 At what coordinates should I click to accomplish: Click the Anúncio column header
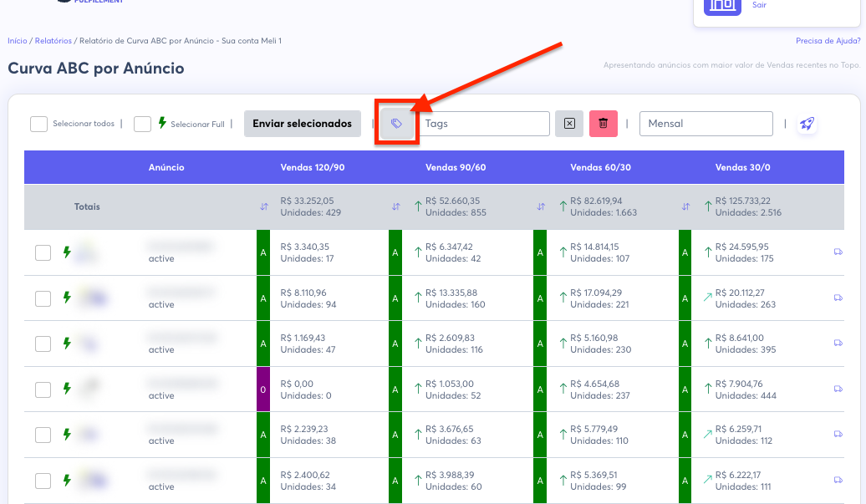166,167
